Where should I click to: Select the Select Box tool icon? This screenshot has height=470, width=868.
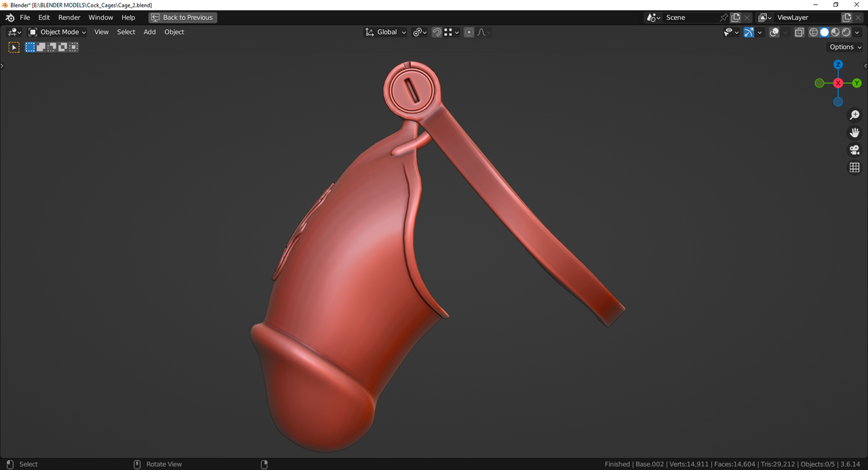(14, 47)
